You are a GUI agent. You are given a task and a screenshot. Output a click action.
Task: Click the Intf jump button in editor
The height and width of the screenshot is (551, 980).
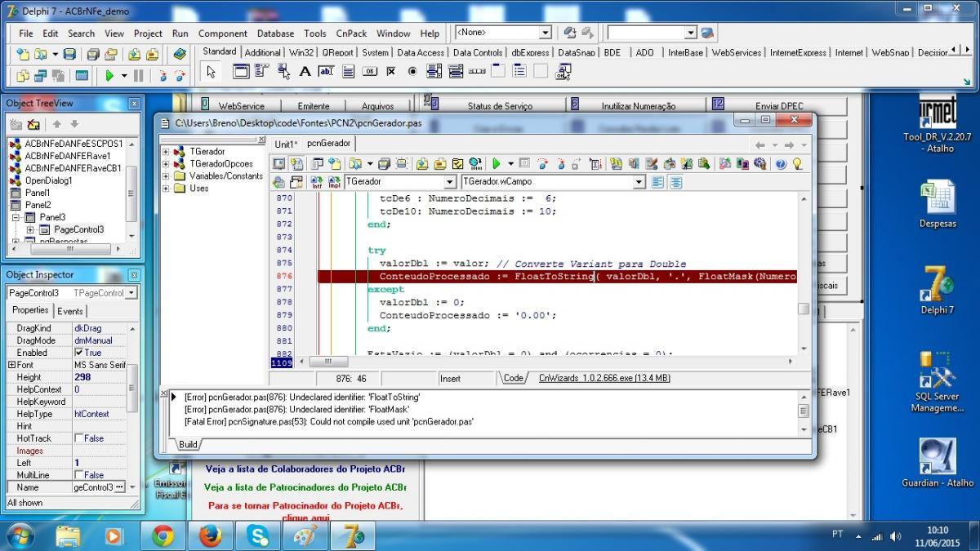click(x=316, y=182)
